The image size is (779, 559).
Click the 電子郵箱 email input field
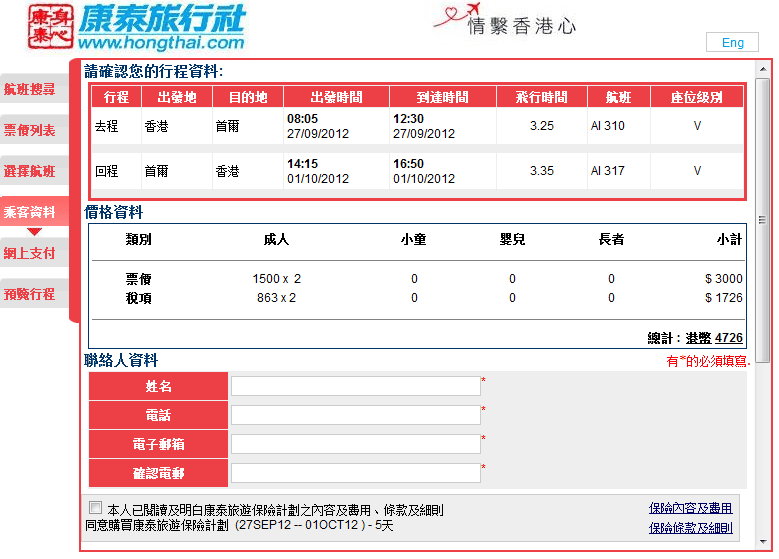click(x=355, y=444)
